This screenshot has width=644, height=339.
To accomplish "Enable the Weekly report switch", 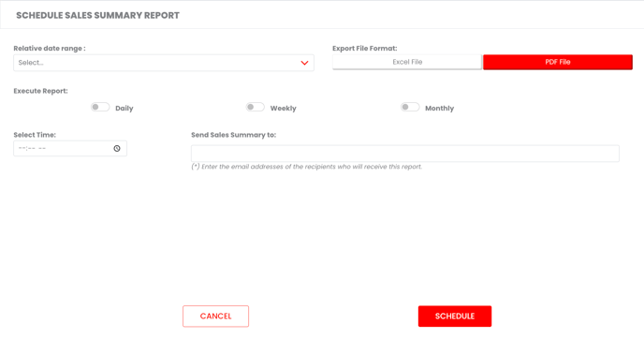I will coord(255,108).
